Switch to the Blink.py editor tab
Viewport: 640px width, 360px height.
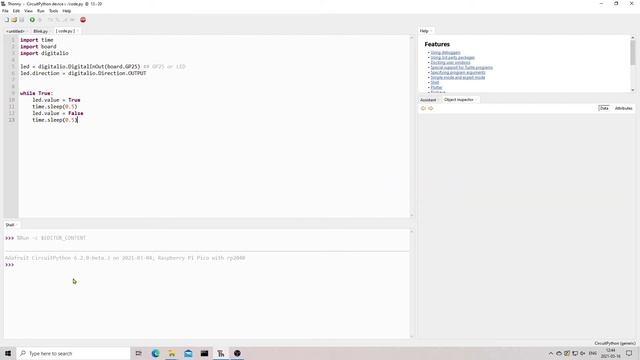click(x=40, y=31)
